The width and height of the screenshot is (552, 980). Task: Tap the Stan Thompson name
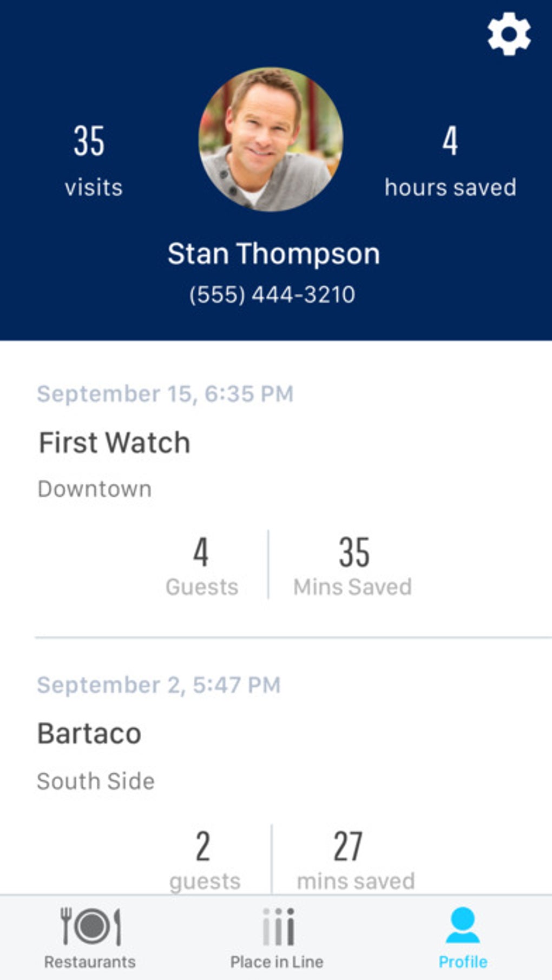point(273,254)
